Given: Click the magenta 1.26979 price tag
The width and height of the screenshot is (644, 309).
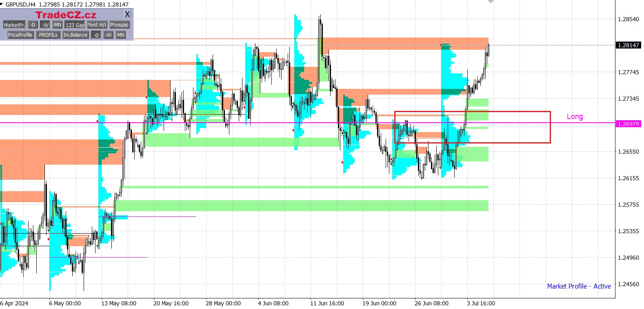Looking at the screenshot, I should (x=628, y=124).
